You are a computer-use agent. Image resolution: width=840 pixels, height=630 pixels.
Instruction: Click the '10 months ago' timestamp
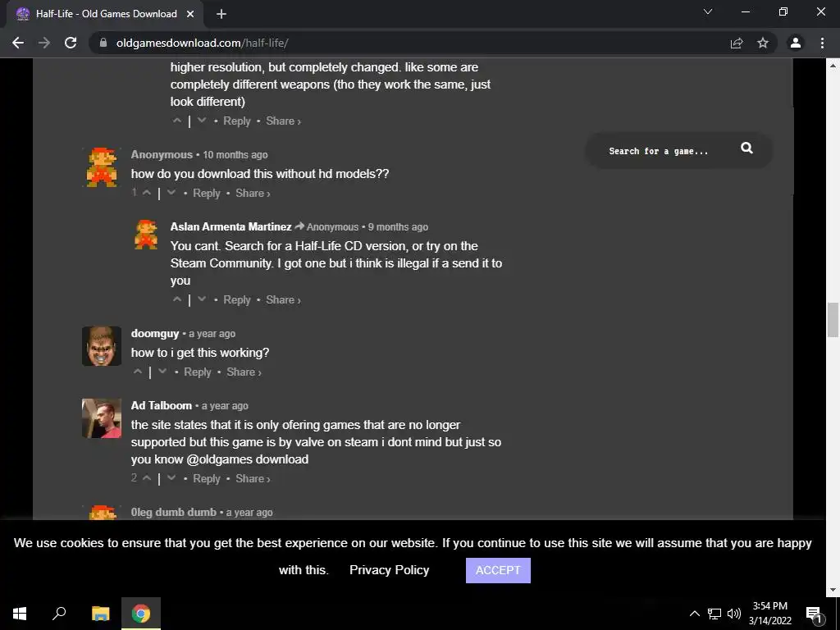pyautogui.click(x=235, y=155)
